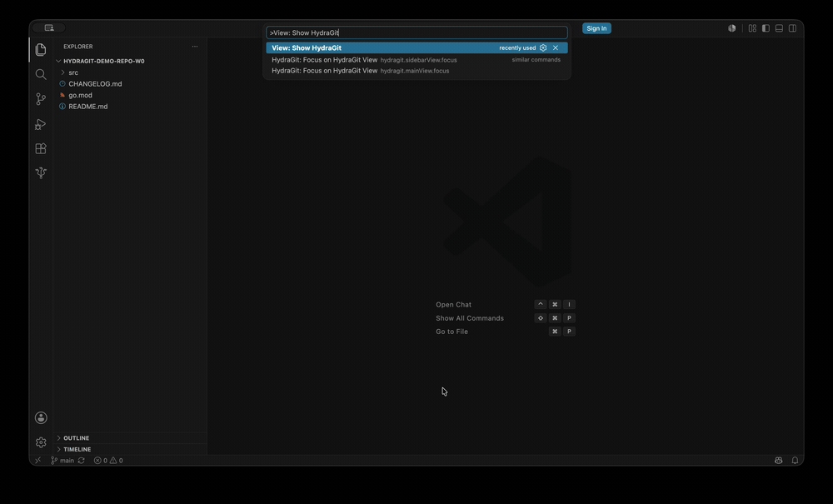
Task: Click the main branch status item
Action: click(62, 461)
